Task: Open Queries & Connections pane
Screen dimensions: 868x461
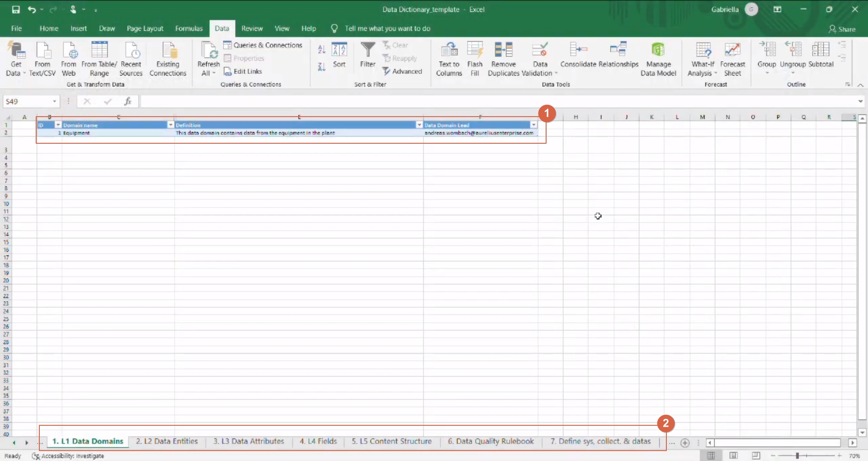Action: (x=263, y=45)
